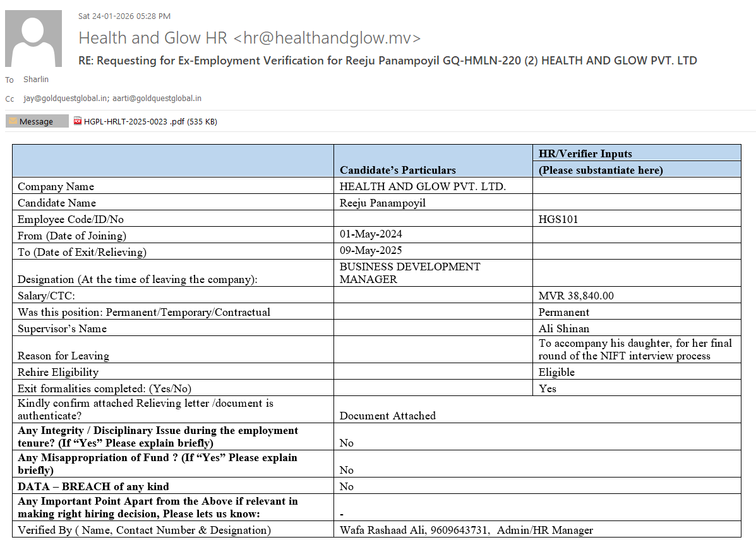
Task: Click the Candidate Name row label
Action: 57,203
